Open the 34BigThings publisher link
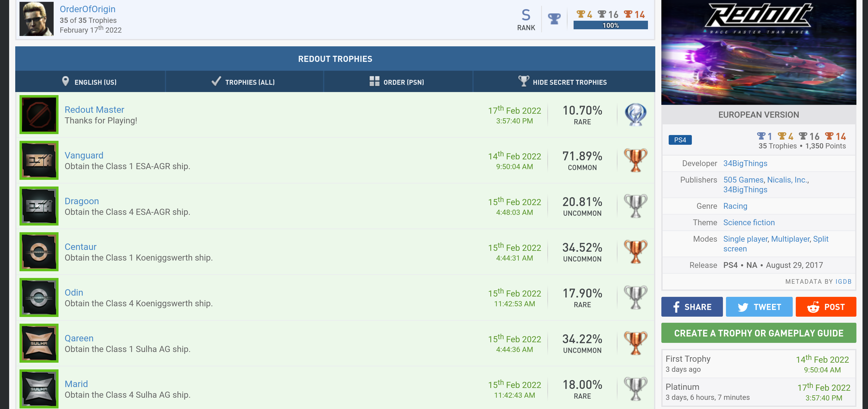868x409 pixels. pos(745,190)
